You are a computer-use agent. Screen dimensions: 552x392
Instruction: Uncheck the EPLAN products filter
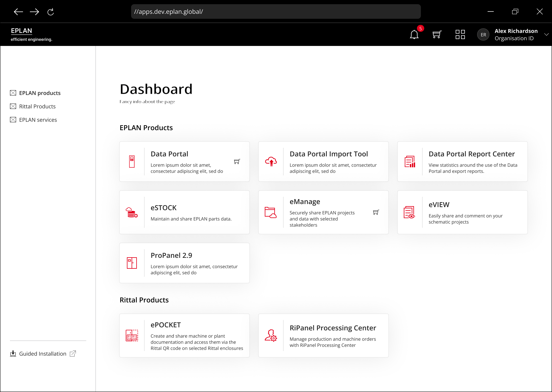13,93
